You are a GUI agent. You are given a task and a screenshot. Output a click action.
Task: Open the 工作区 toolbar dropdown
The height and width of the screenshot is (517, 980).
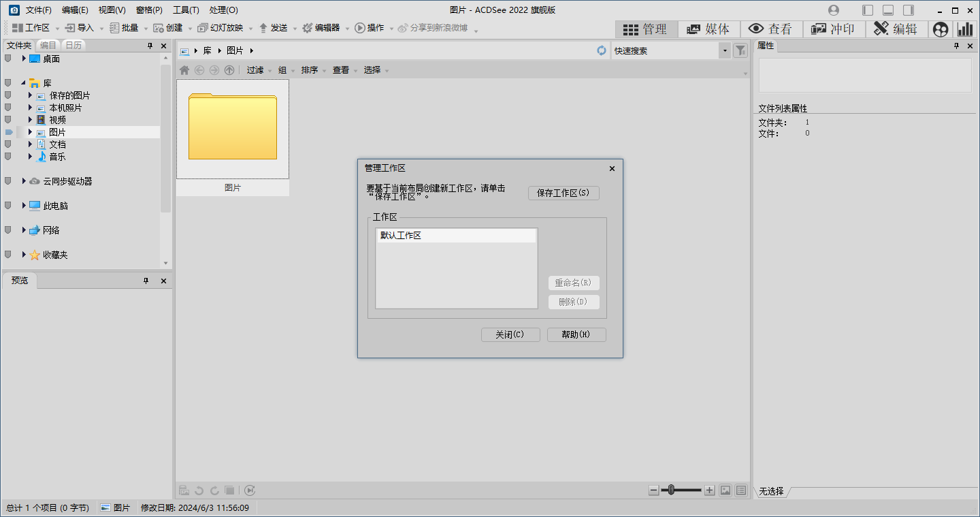[x=58, y=29]
